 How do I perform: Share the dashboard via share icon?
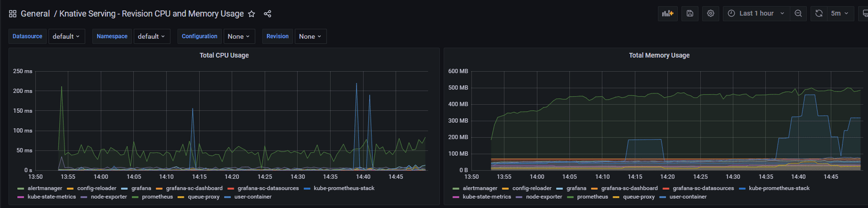[267, 14]
